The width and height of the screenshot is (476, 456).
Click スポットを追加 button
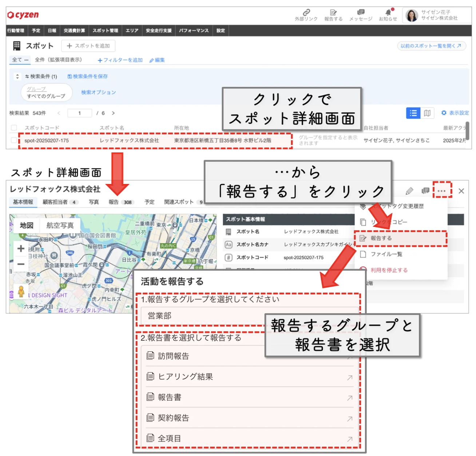point(88,46)
